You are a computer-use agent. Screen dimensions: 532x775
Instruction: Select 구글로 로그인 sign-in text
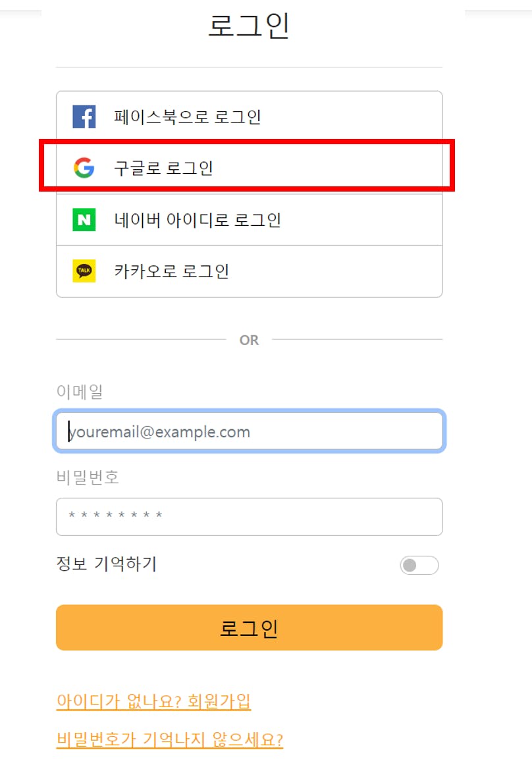(x=164, y=168)
